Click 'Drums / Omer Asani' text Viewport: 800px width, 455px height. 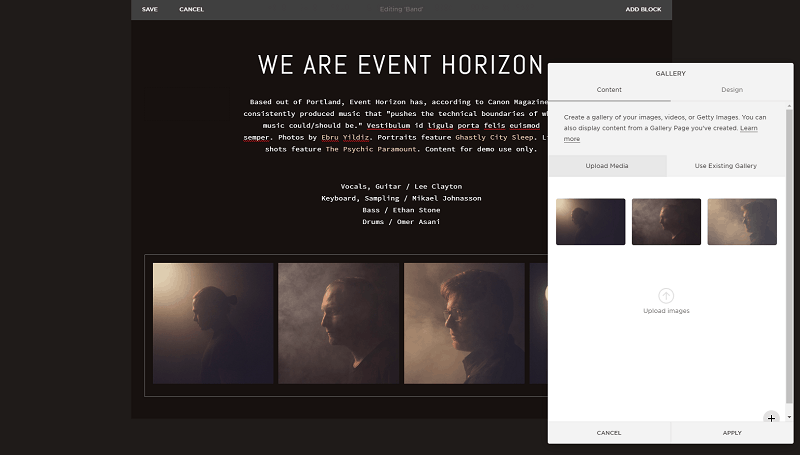401,221
